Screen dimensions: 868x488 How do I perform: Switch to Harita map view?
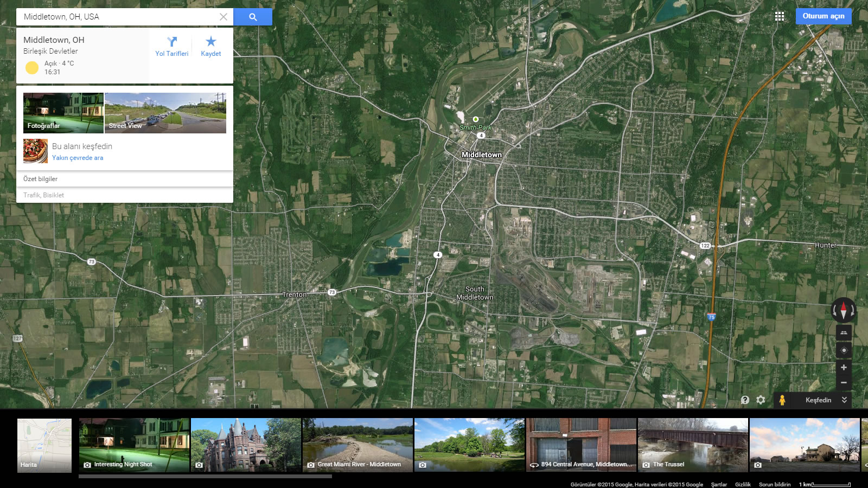[x=44, y=445]
